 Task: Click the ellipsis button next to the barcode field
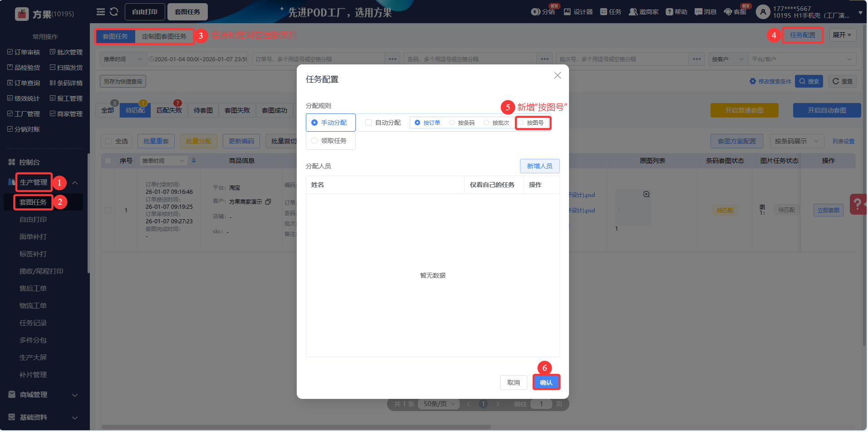pos(544,59)
